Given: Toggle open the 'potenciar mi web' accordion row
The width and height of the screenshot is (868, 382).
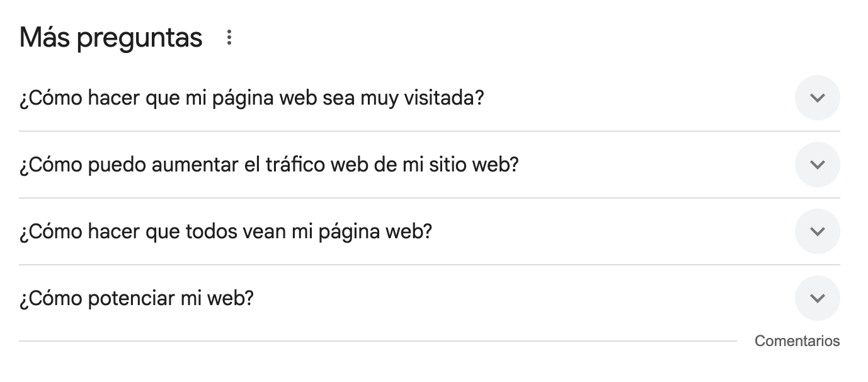Looking at the screenshot, I should 430,298.
